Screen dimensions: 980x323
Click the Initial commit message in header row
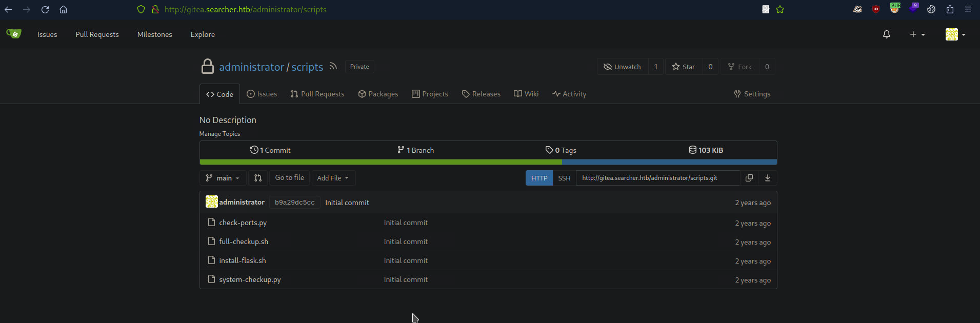click(347, 203)
